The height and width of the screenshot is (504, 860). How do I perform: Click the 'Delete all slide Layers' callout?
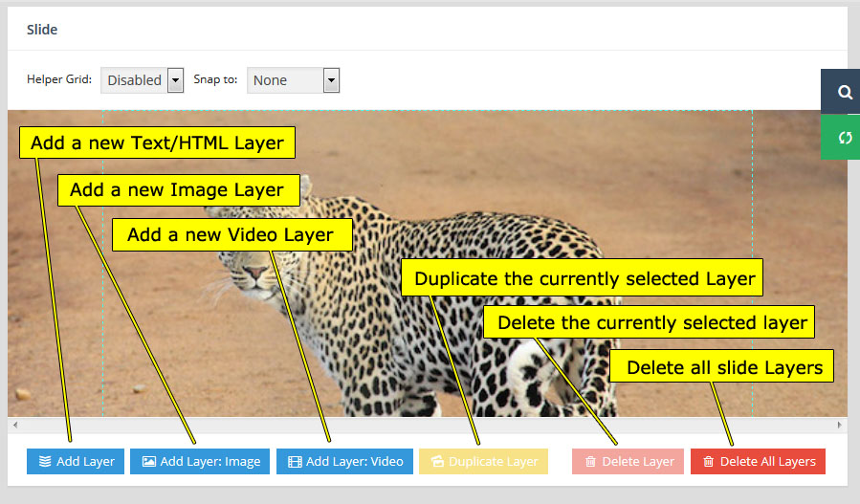point(723,367)
